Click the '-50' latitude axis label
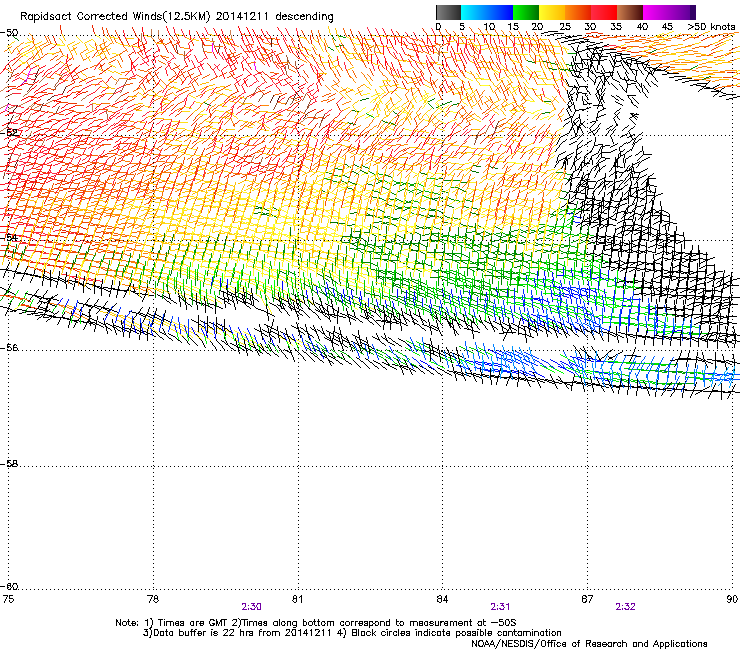This screenshot has height=650, width=740. click(9, 33)
